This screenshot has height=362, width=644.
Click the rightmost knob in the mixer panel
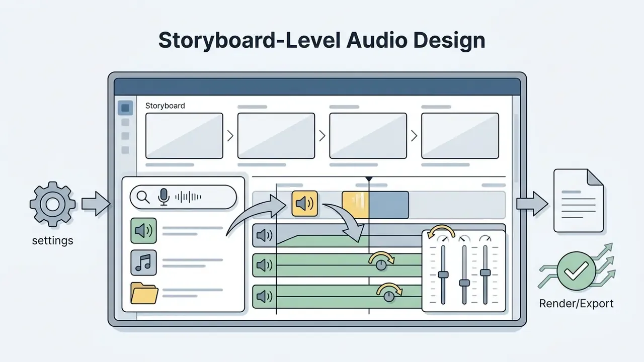(485, 239)
